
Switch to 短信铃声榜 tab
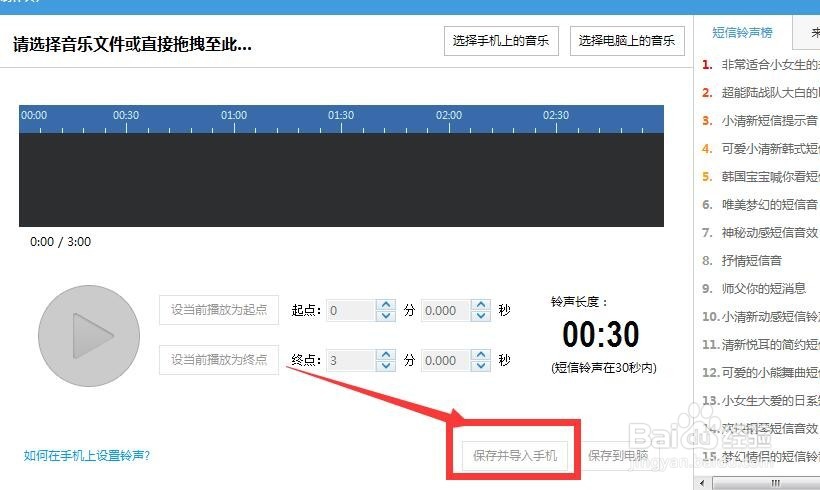pyautogui.click(x=743, y=32)
